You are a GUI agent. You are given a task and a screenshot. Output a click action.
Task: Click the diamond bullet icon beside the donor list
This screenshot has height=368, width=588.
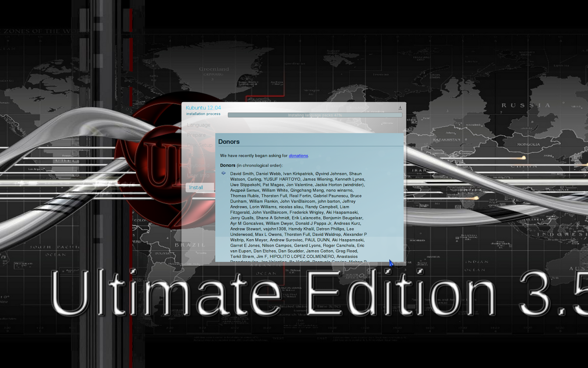click(223, 173)
